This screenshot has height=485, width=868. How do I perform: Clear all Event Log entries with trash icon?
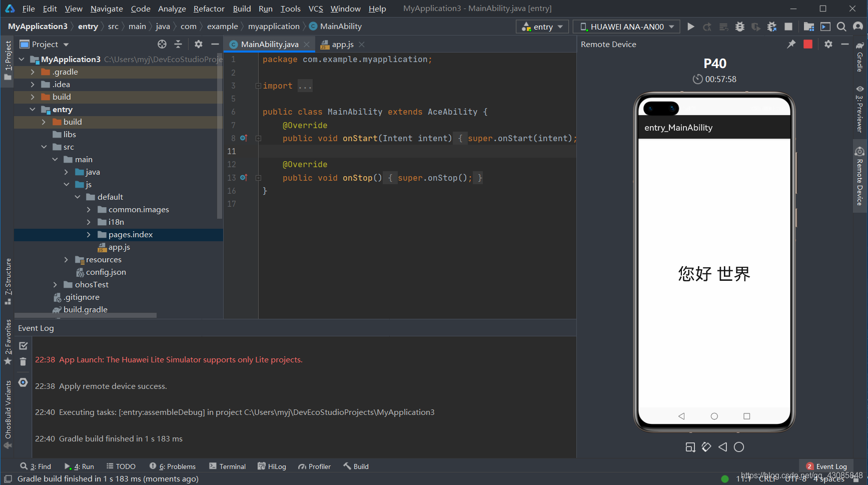click(23, 361)
